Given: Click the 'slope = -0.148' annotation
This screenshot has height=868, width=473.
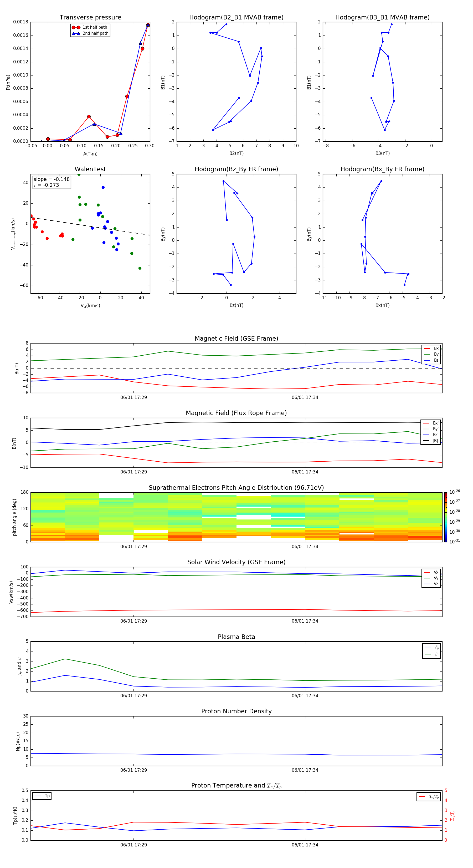Looking at the screenshot, I should tap(52, 179).
